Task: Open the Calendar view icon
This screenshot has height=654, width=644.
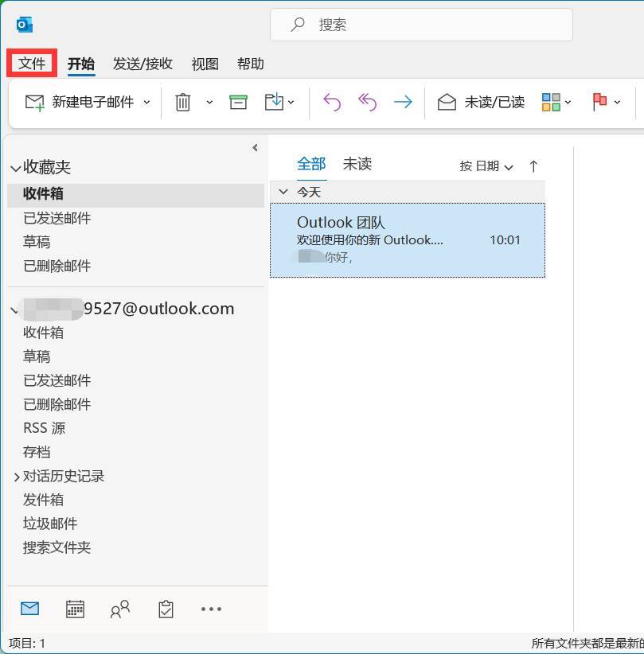Action: 75,609
